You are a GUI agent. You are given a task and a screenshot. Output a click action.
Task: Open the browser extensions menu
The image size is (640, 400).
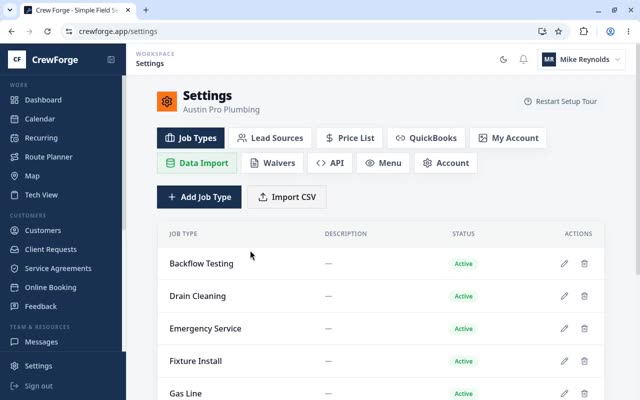(584, 31)
